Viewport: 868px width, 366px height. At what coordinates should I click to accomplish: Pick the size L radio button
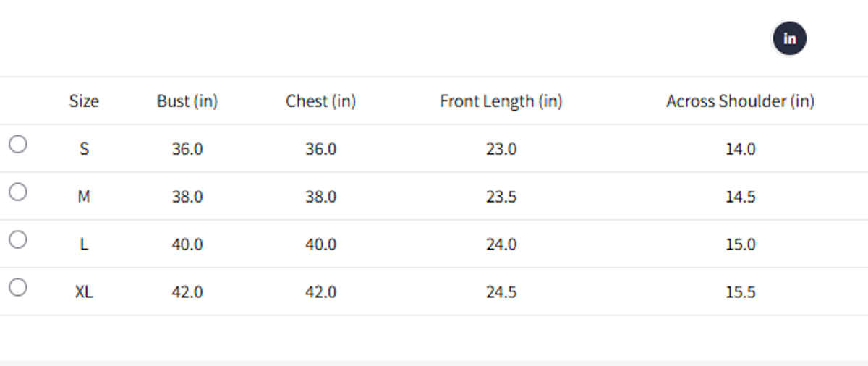point(18,239)
